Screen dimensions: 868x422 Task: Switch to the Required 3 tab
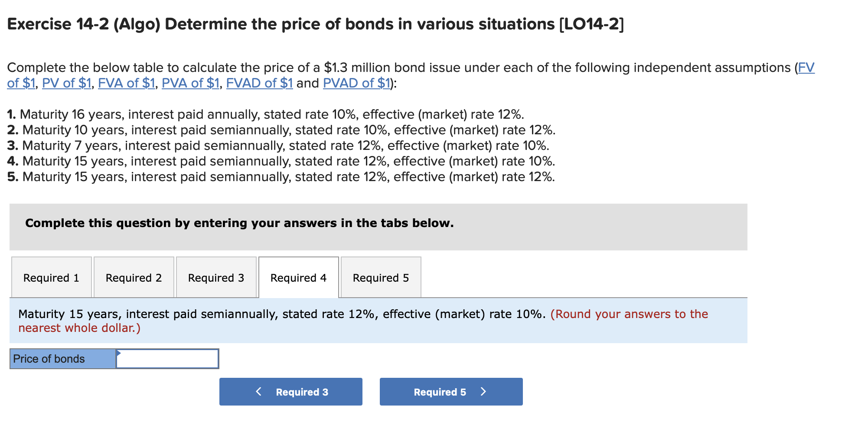tap(216, 277)
